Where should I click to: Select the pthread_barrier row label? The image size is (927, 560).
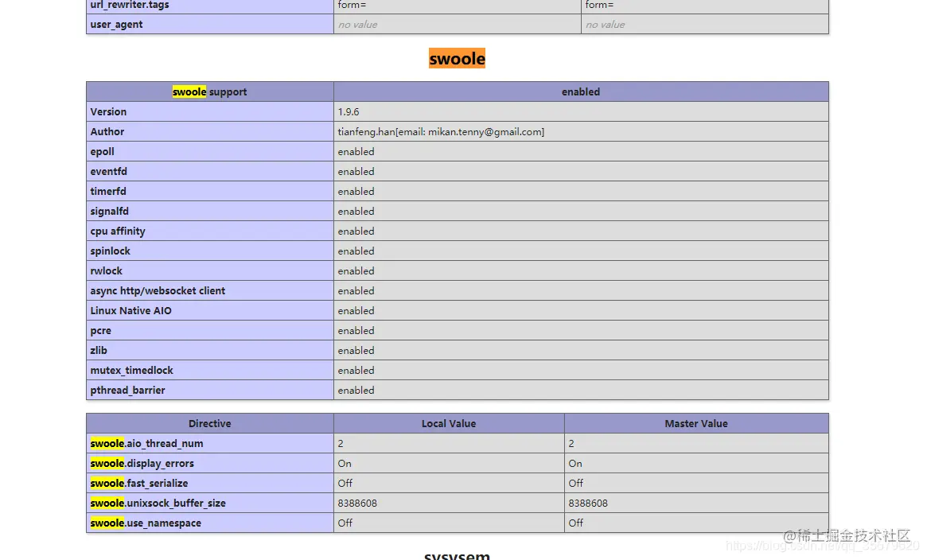(127, 391)
